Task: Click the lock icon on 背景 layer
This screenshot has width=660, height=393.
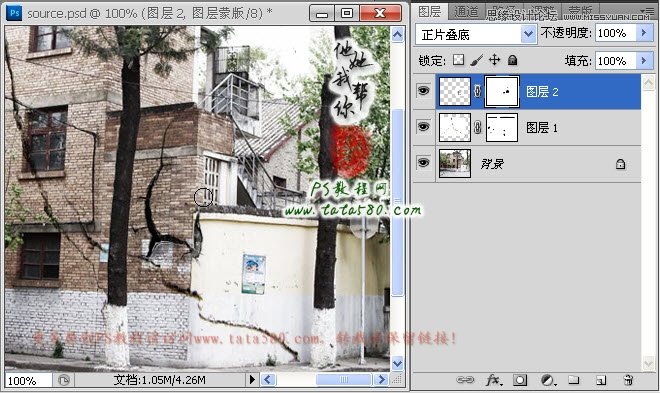Action: (x=620, y=164)
